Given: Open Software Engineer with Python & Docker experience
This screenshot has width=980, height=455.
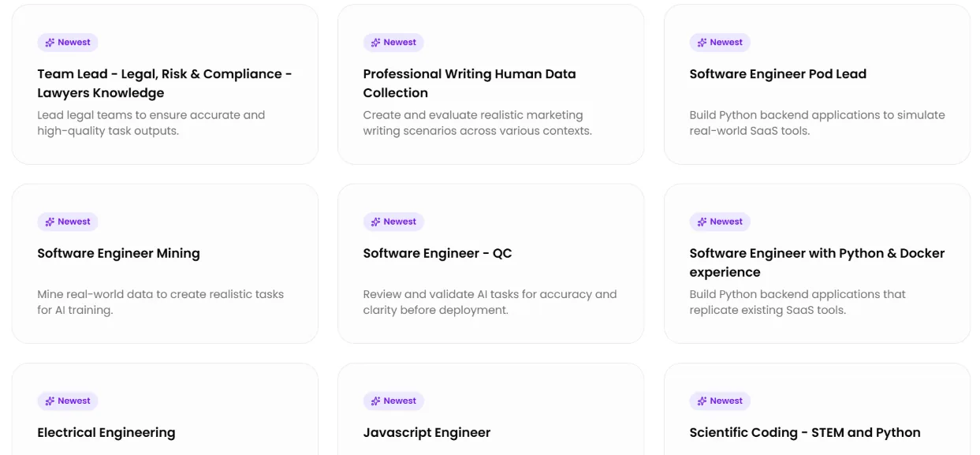Looking at the screenshot, I should (817, 263).
